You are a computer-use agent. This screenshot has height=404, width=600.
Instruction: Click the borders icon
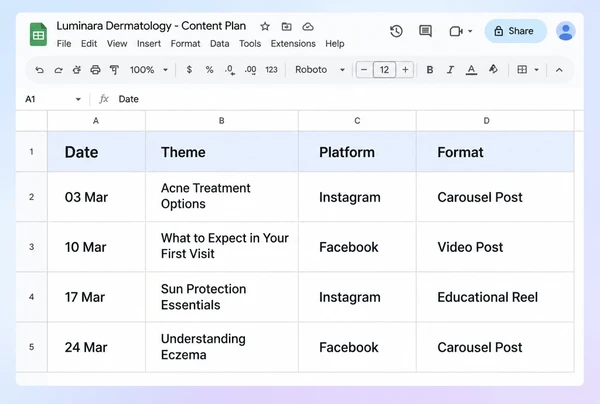[522, 70]
